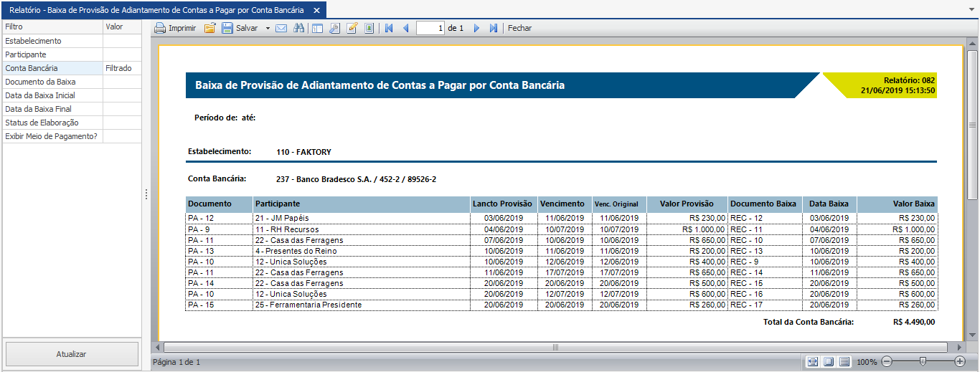Image resolution: width=980 pixels, height=372 pixels.
Task: Toggle the continuous lines view mode
Action: [844, 362]
